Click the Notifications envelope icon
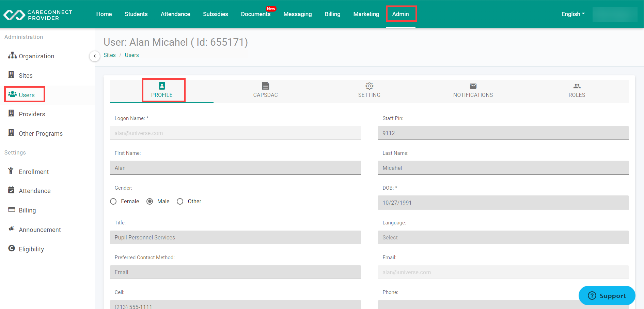 point(473,86)
